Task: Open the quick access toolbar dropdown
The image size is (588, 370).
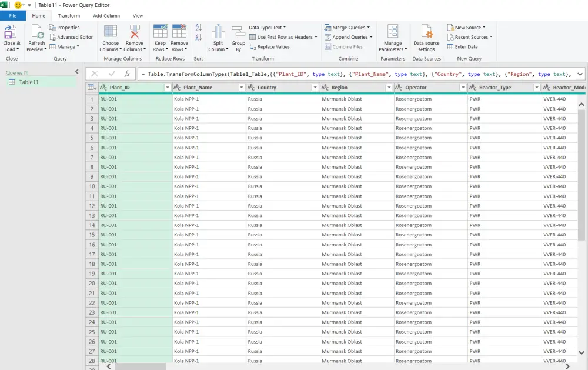Action: pyautogui.click(x=29, y=5)
